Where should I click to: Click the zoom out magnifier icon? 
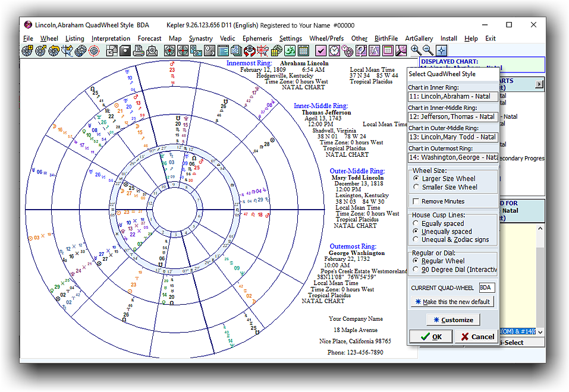[428, 50]
